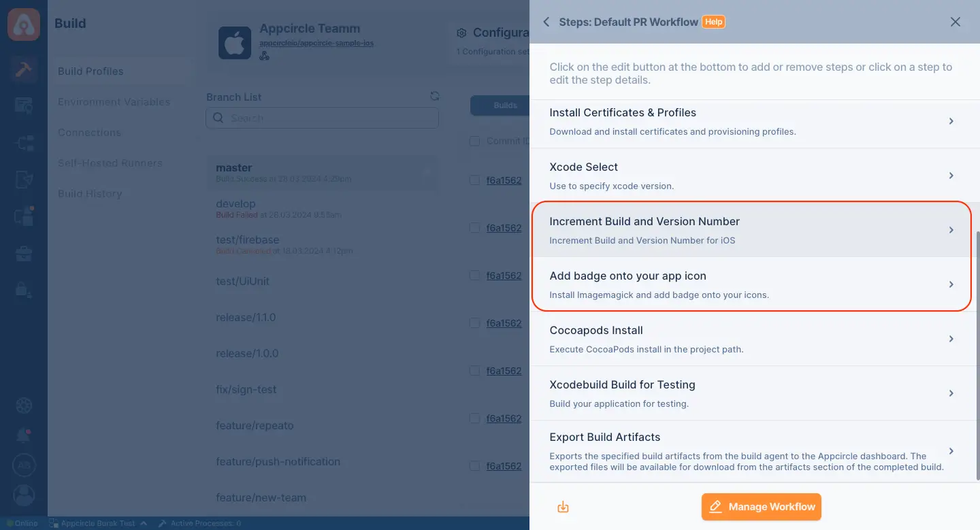Open the padlock icon in the left sidebar
The image size is (980, 530).
point(24,289)
